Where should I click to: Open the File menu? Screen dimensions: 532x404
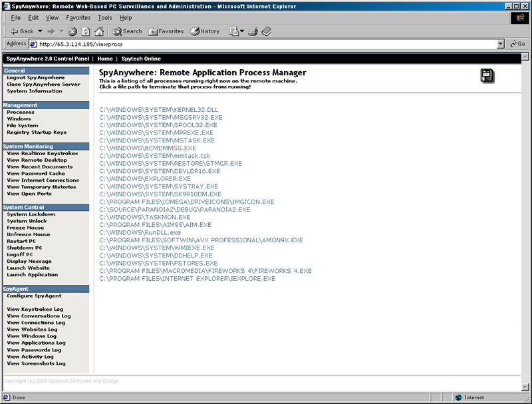15,18
